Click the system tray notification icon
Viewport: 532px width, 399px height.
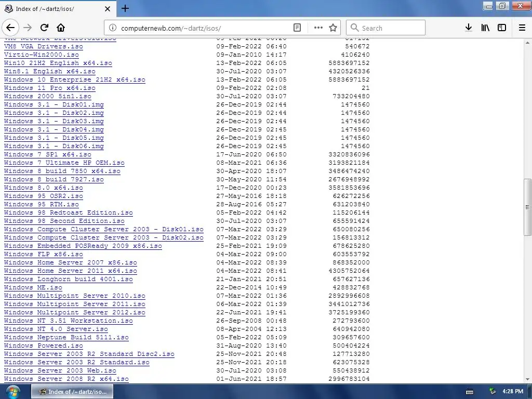493,392
